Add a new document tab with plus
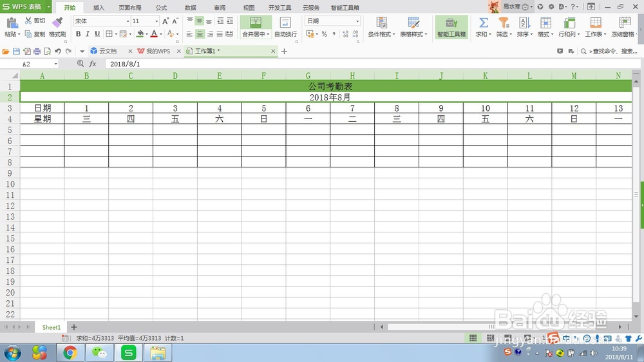644x362 pixels. point(284,52)
